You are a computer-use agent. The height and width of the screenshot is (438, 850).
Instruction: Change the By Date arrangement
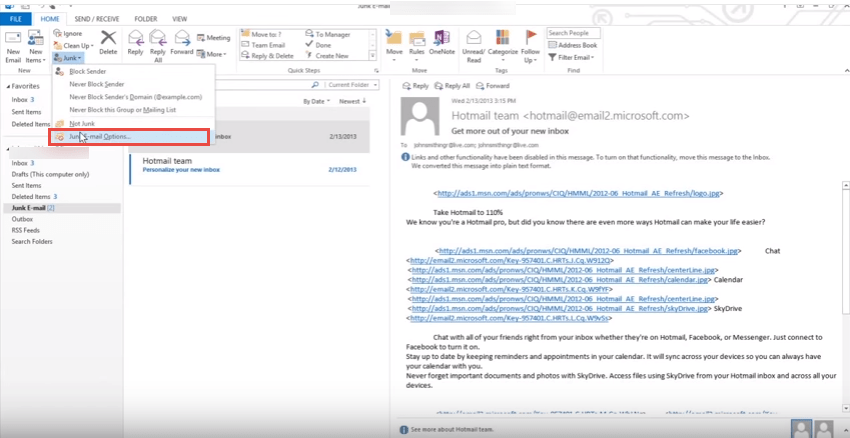(316, 101)
